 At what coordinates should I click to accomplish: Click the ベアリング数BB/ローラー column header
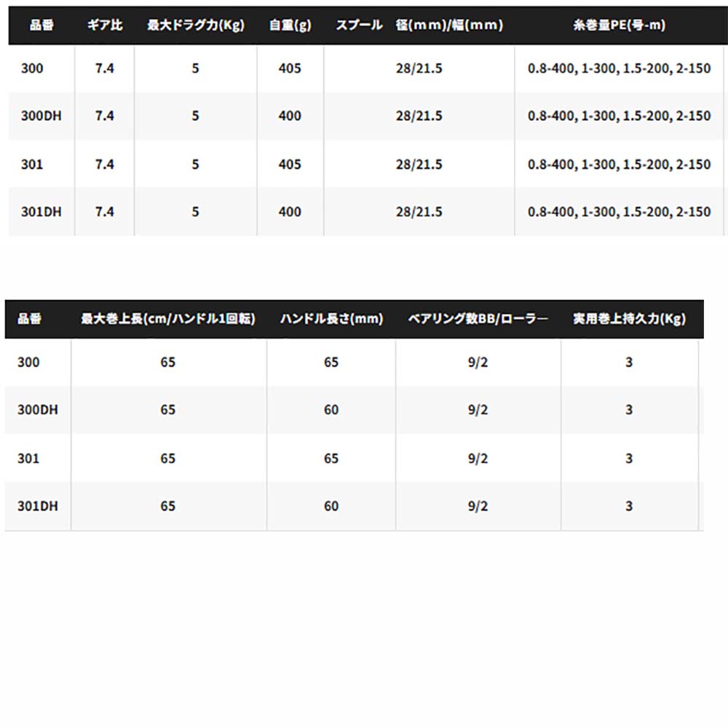pyautogui.click(x=478, y=319)
